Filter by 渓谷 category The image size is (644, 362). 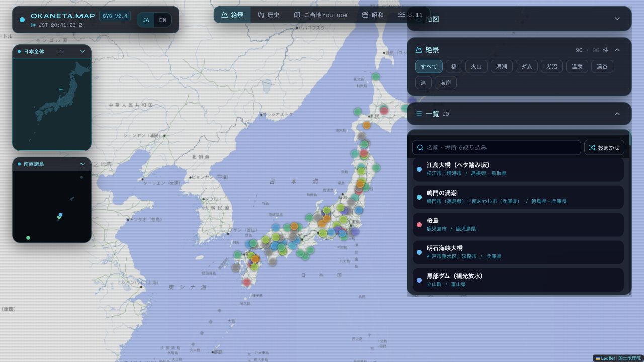(602, 66)
